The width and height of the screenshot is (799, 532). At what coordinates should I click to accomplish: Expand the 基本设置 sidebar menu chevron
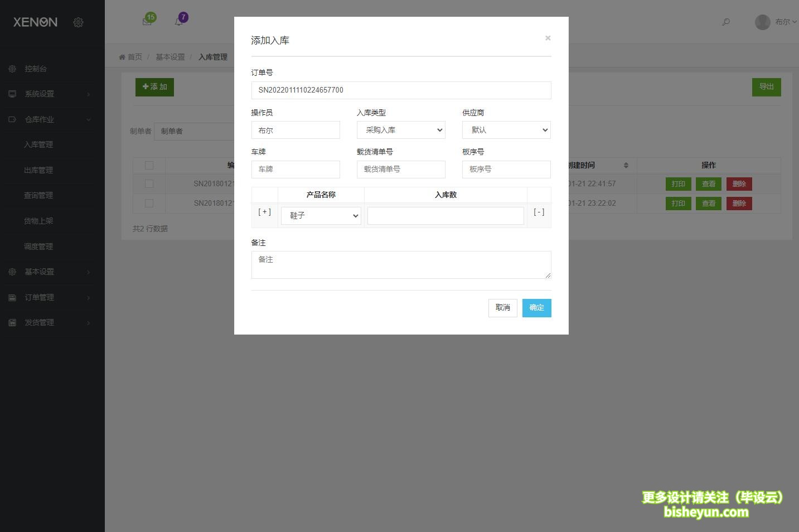88,272
